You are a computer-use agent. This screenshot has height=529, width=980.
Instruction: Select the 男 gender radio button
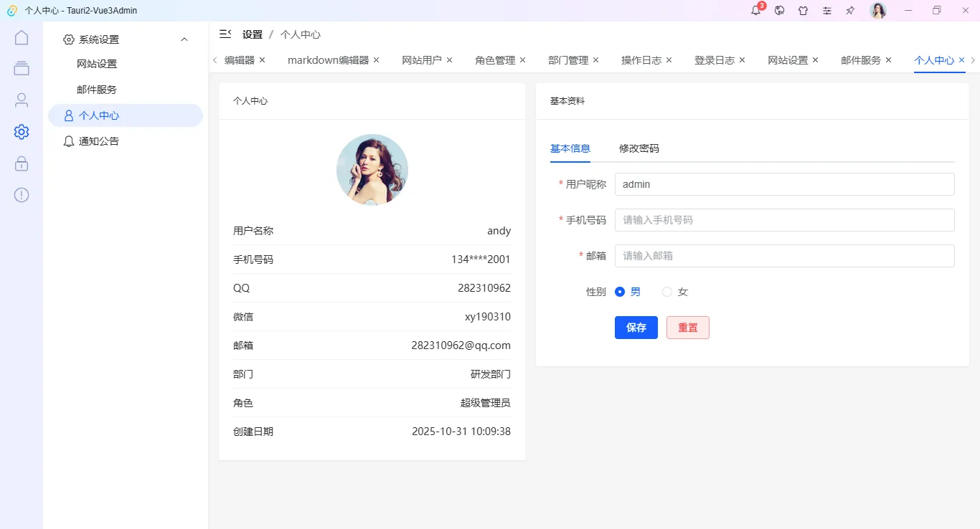(x=620, y=292)
